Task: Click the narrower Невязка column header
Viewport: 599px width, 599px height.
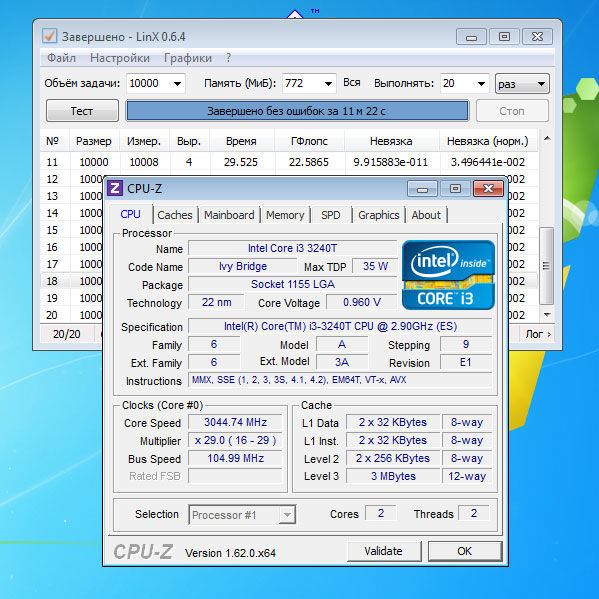Action: click(391, 141)
